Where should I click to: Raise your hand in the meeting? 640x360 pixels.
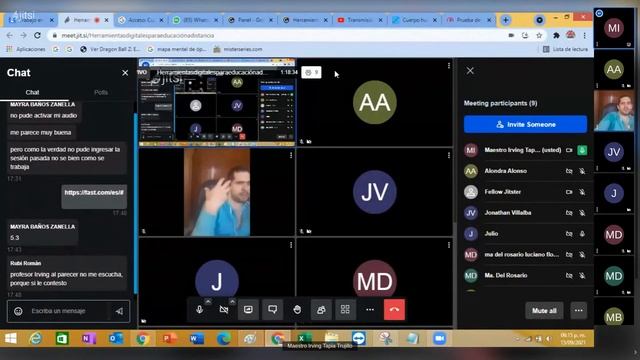coord(297,310)
